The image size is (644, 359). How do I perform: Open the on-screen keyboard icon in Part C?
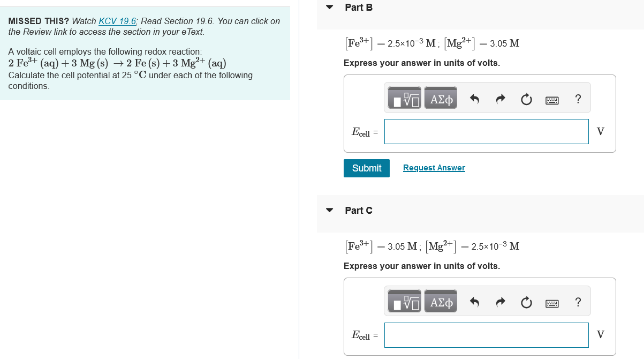click(552, 302)
